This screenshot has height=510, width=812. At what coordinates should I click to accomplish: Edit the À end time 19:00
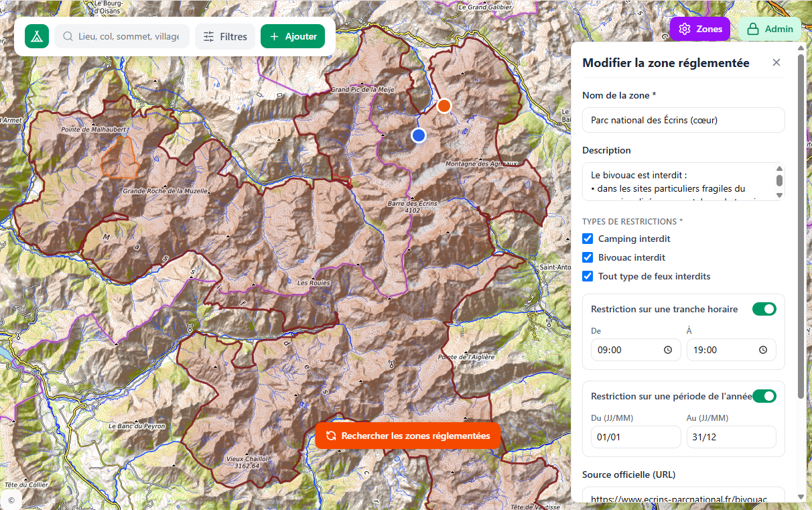[731, 350]
